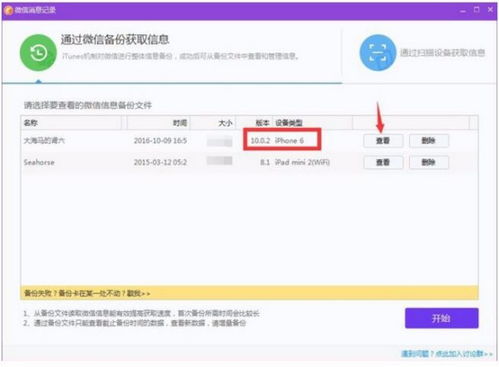Delete the Seahorse iPad mini backup
Viewport: 499px width, 367px height.
pyautogui.click(x=429, y=162)
